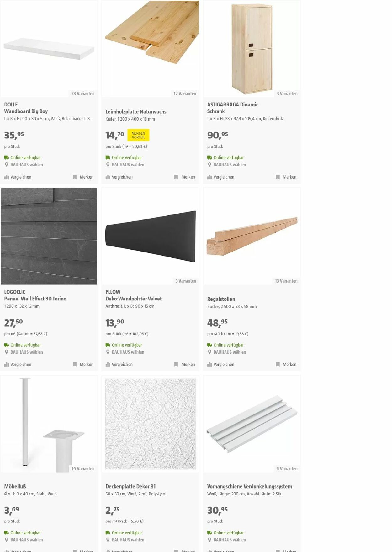Click bookmark icon for FLLOW Deko-Wandpolster
Screen dimensions: 392x552
(176, 365)
